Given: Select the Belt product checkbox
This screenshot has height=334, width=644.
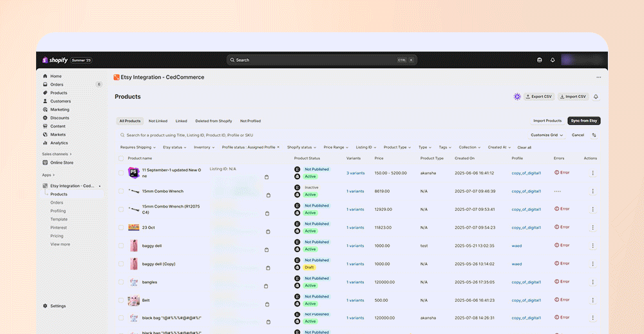Looking at the screenshot, I should click(x=121, y=300).
